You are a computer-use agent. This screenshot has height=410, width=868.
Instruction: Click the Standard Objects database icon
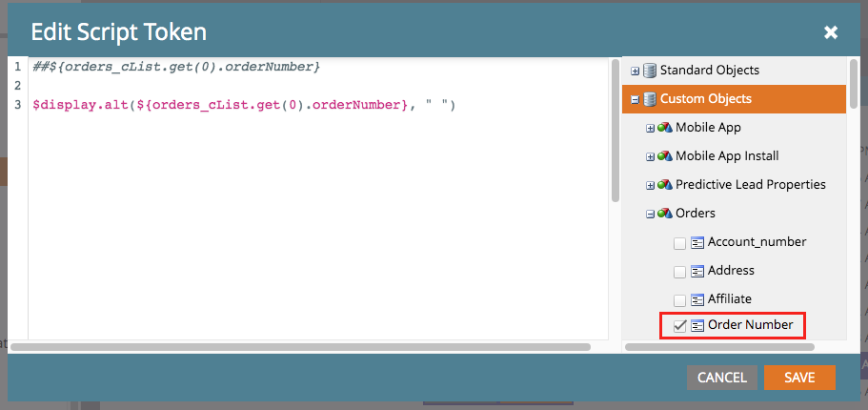click(650, 71)
